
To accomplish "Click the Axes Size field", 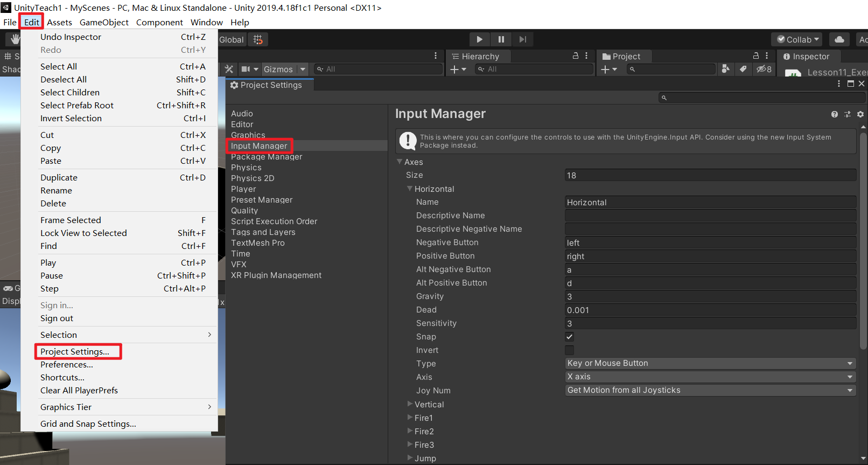I will tap(710, 175).
